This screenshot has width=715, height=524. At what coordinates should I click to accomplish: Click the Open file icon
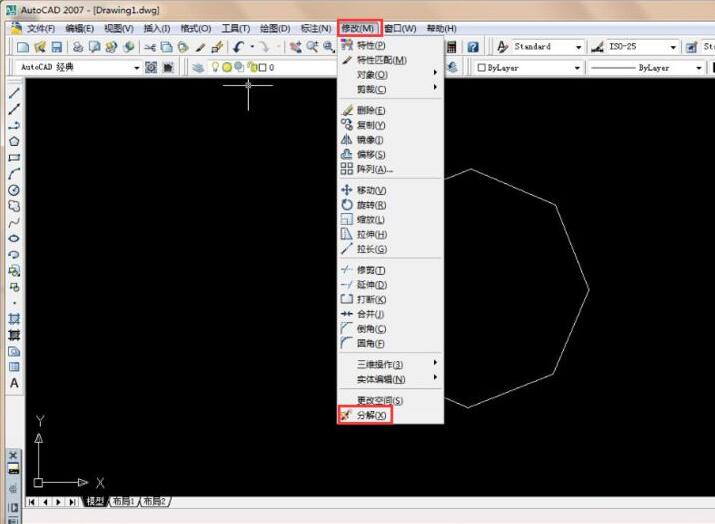point(40,47)
